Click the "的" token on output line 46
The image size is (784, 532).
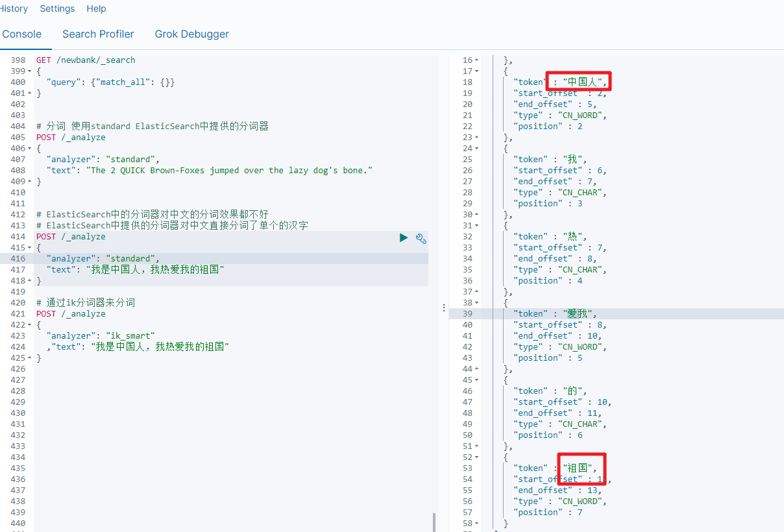(572, 391)
